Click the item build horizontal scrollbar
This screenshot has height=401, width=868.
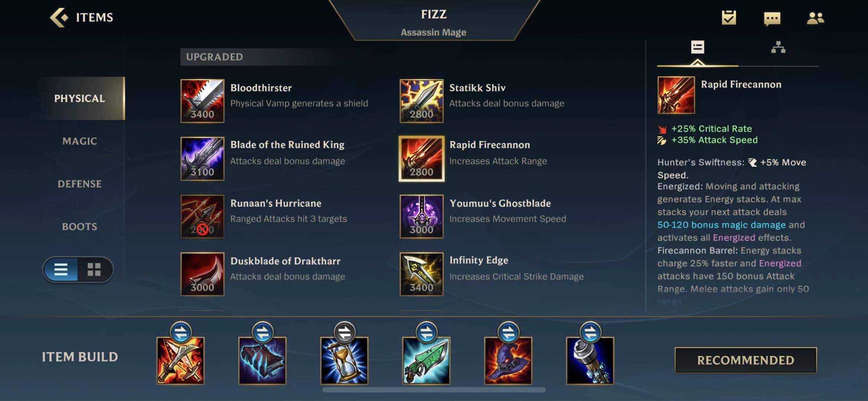[x=434, y=389]
